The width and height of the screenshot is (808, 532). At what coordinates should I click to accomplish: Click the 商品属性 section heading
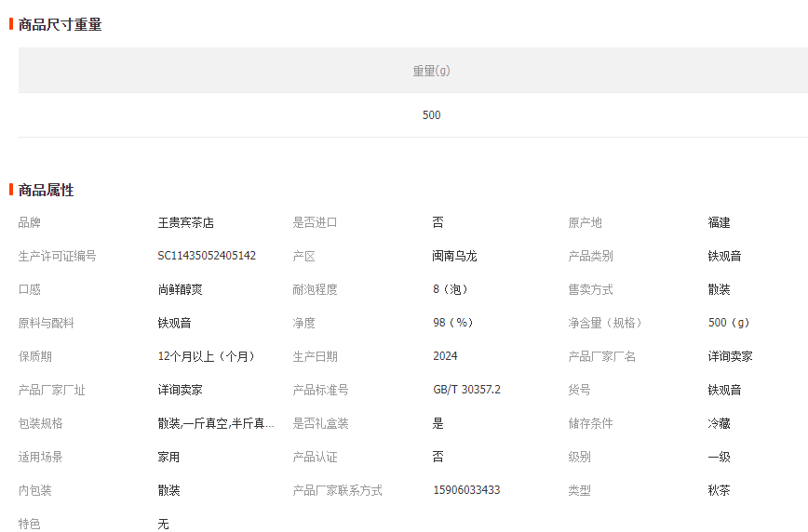(46, 190)
